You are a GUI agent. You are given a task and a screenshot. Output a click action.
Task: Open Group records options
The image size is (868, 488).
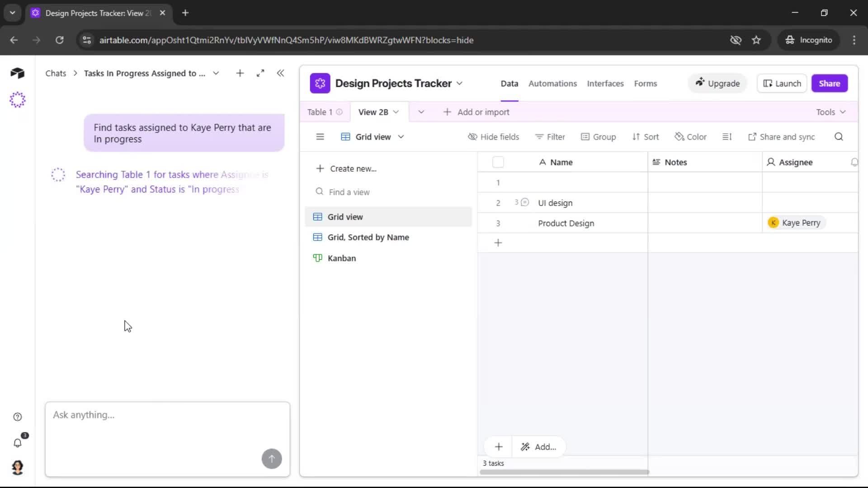pyautogui.click(x=598, y=137)
